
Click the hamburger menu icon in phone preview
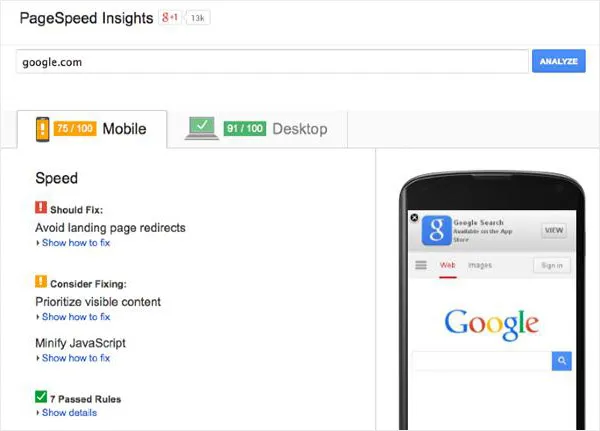(421, 265)
